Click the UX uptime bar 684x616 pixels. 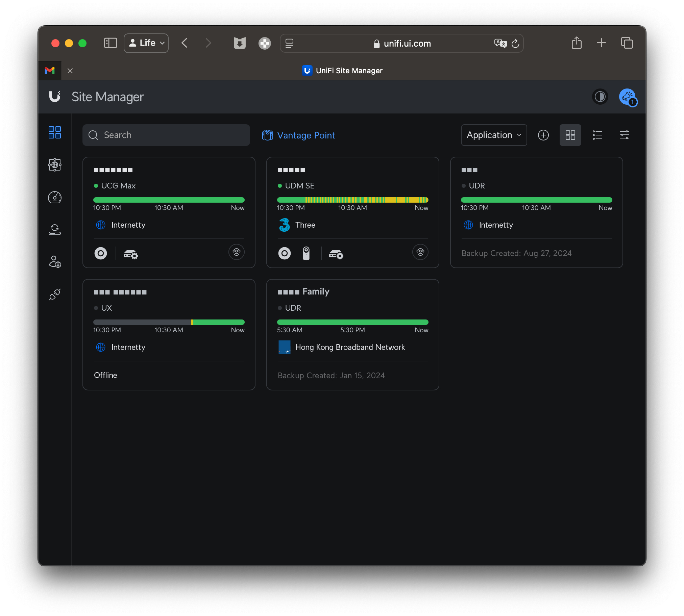[169, 322]
